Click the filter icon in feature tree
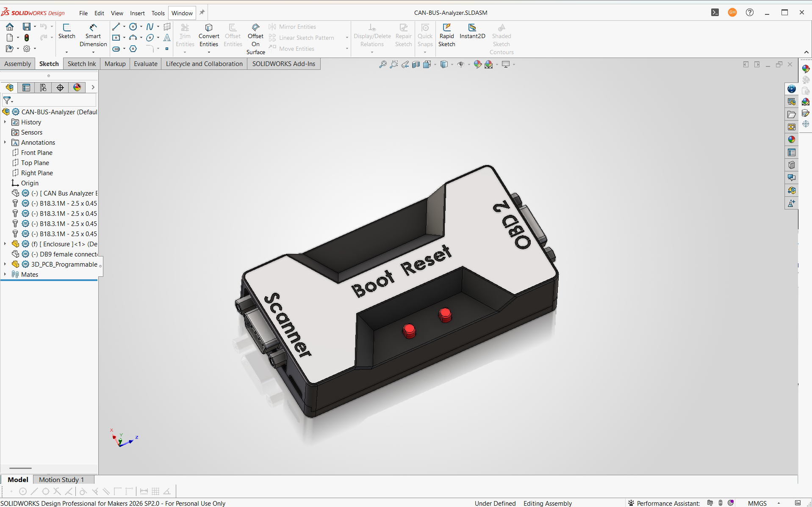Screen dimensions: 812x507 click(x=7, y=100)
